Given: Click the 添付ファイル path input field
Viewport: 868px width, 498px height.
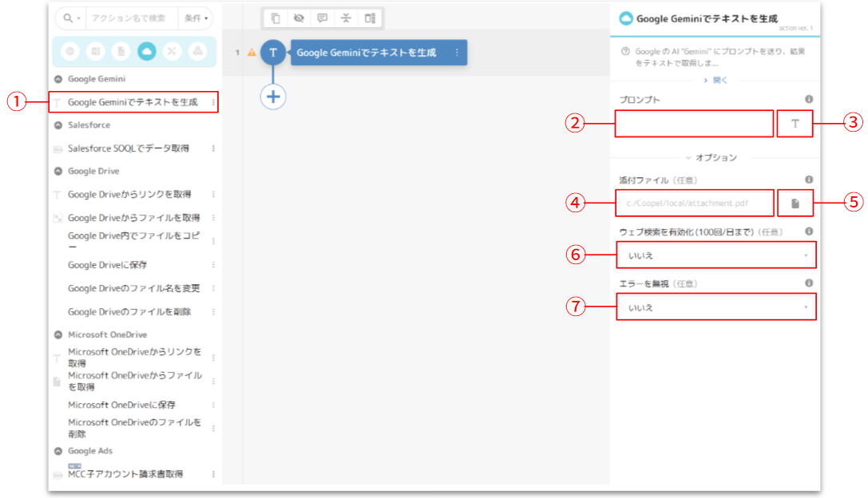Looking at the screenshot, I should [x=695, y=203].
